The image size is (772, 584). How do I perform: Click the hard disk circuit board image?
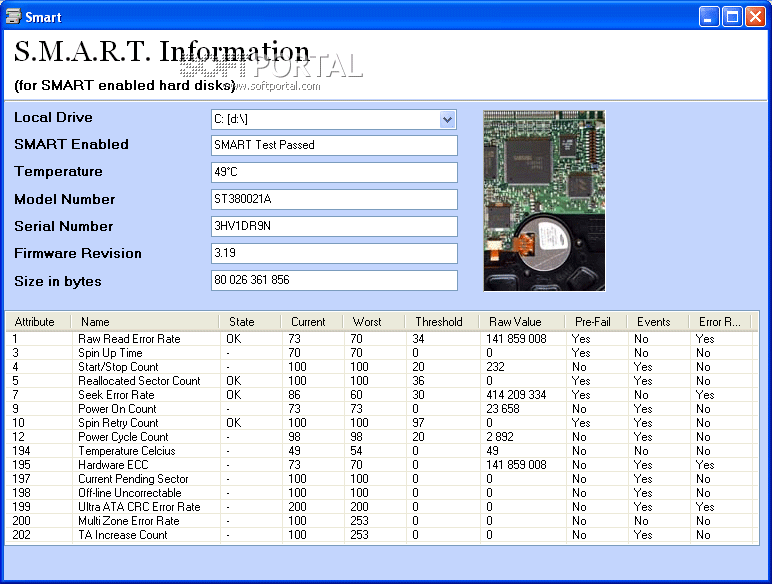pos(544,200)
